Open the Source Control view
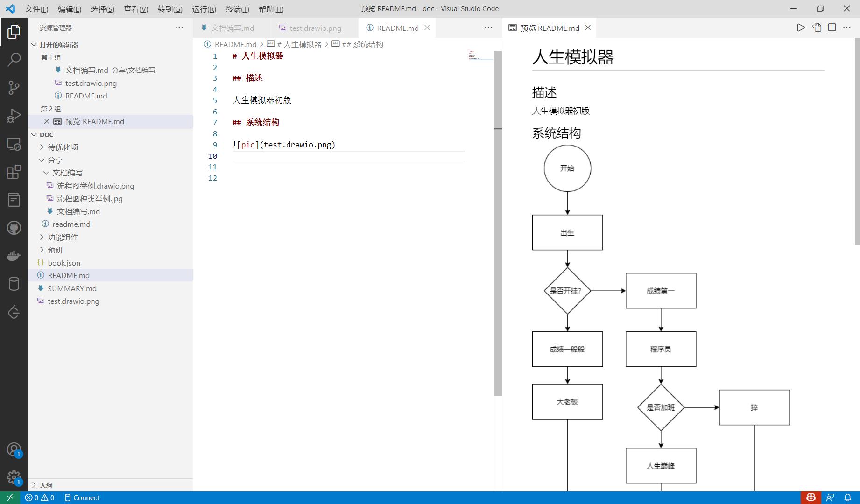 point(14,88)
